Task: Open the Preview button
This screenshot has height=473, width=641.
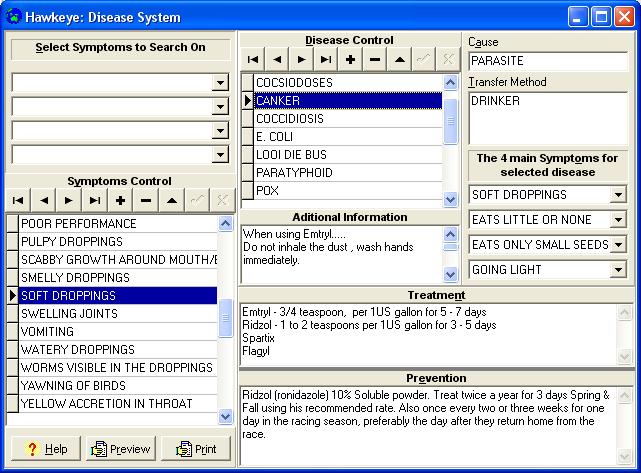Action: [120, 449]
